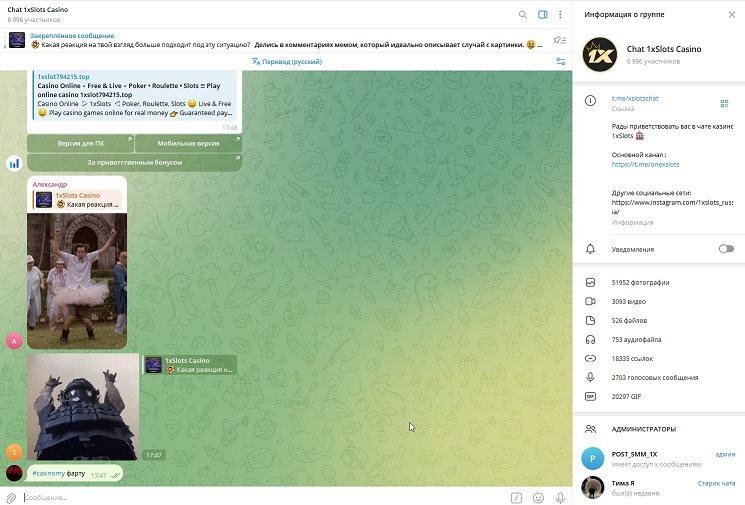This screenshot has height=505, width=745.
Task: Click Перевод (русский) translate button
Action: click(x=287, y=62)
